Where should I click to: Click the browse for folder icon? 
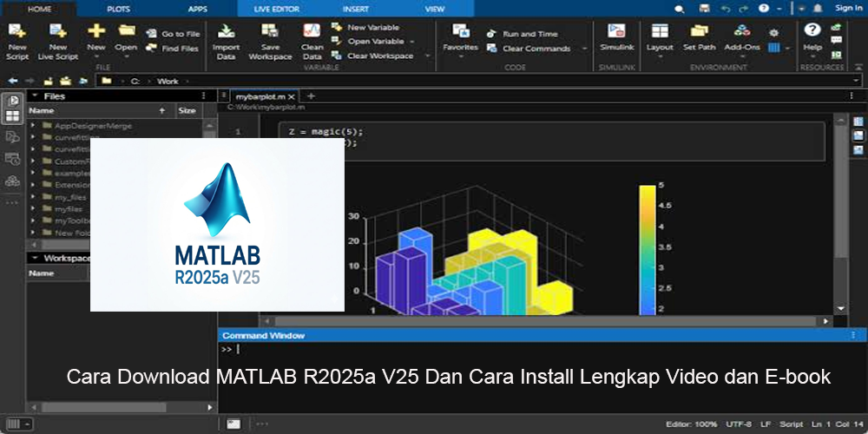65,81
